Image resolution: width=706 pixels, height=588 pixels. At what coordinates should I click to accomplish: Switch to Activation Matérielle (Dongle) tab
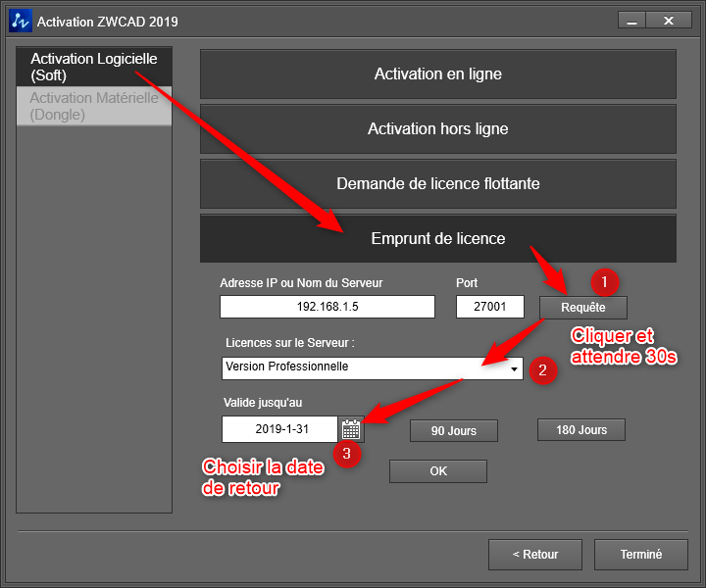[94, 106]
